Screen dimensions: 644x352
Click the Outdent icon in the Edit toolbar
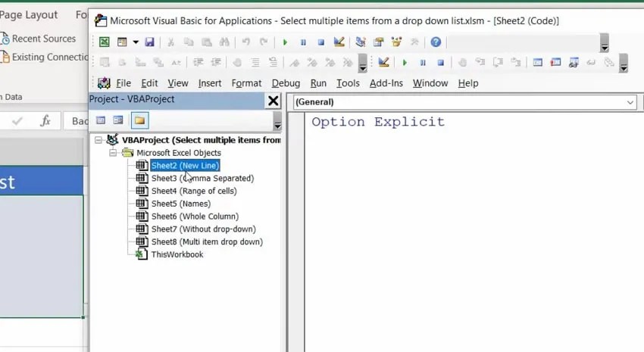(216, 62)
